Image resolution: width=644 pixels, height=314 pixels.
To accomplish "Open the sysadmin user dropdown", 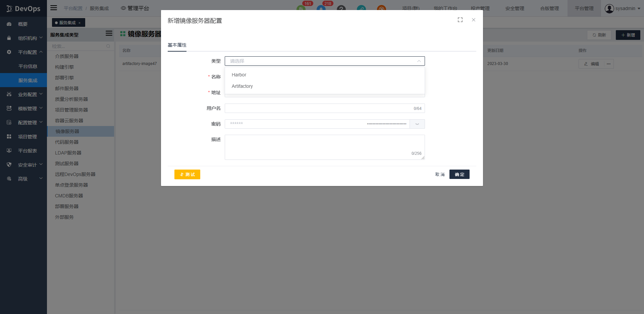I will click(639, 9).
